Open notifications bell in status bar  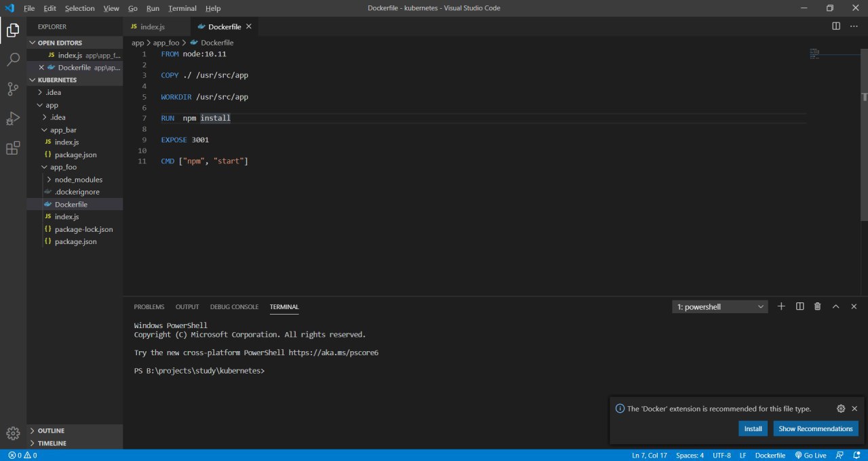857,456
